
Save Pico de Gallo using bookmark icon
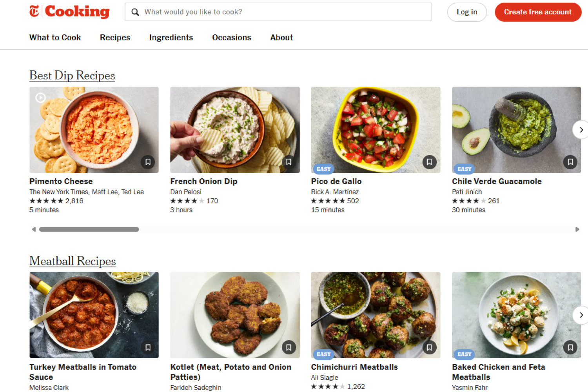click(x=430, y=162)
